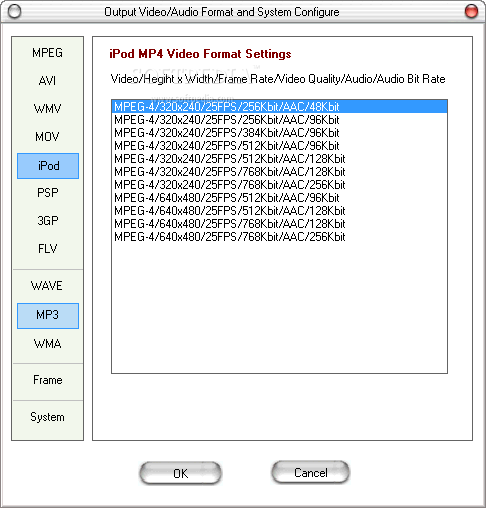This screenshot has height=508, width=486.
Task: Open the 3GP format tab
Action: (x=47, y=221)
